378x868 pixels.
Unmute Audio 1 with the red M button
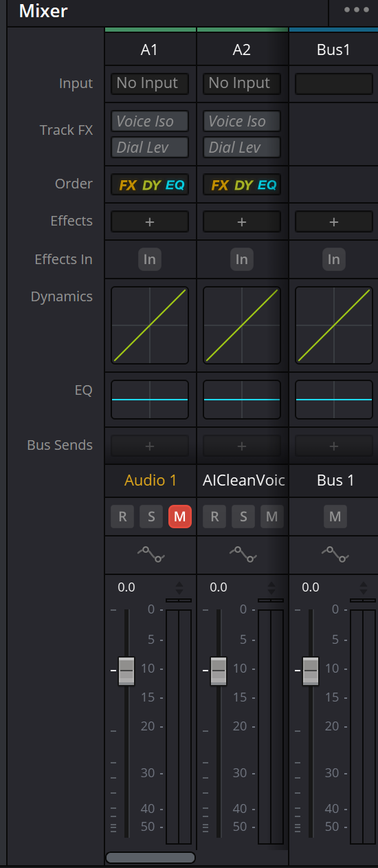point(180,517)
